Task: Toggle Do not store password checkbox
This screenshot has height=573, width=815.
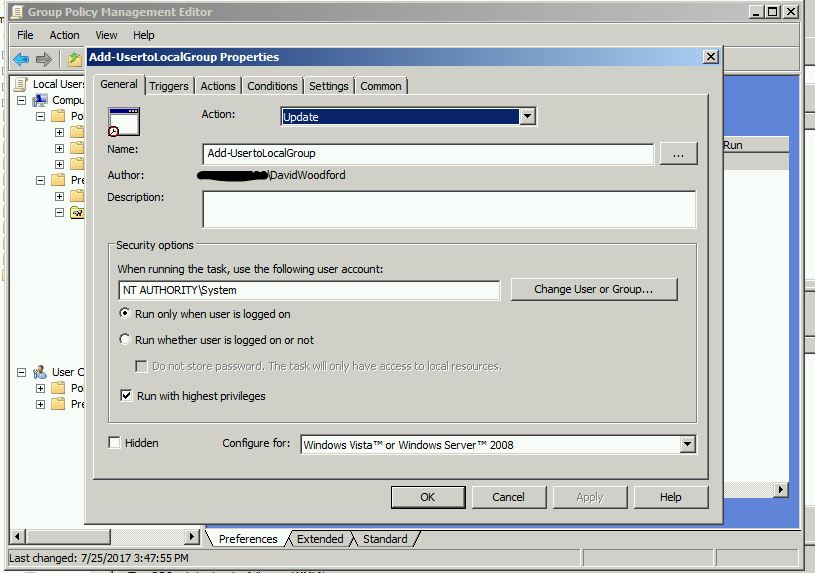Action: click(x=141, y=366)
